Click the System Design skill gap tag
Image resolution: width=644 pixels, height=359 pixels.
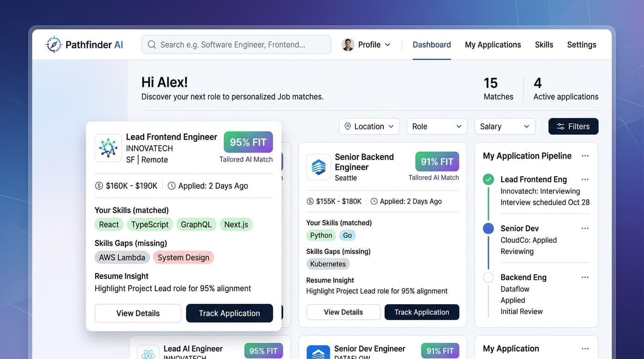(183, 258)
